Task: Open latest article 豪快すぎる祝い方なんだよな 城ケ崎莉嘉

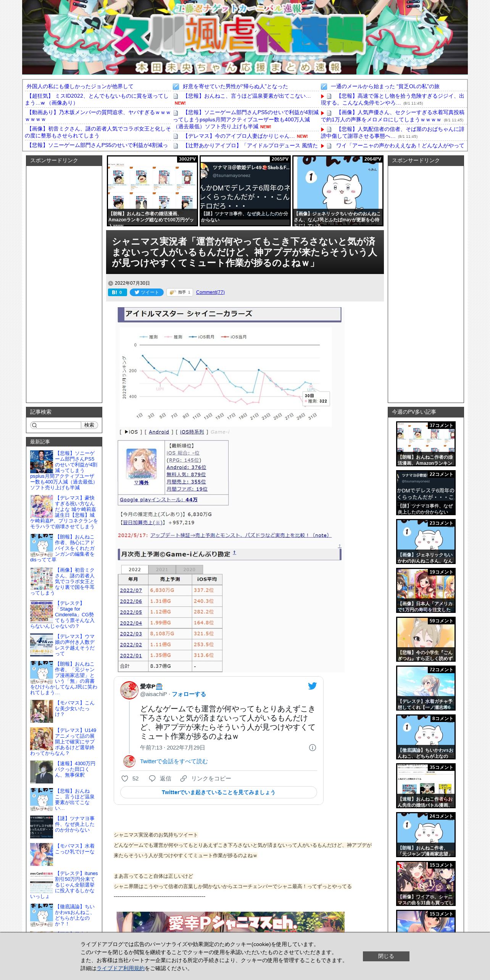Action: [x=64, y=512]
